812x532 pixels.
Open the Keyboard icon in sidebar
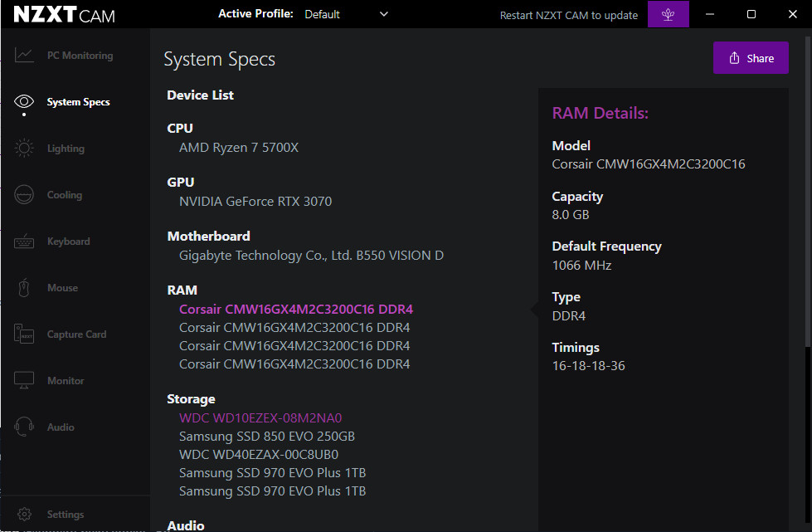24,242
